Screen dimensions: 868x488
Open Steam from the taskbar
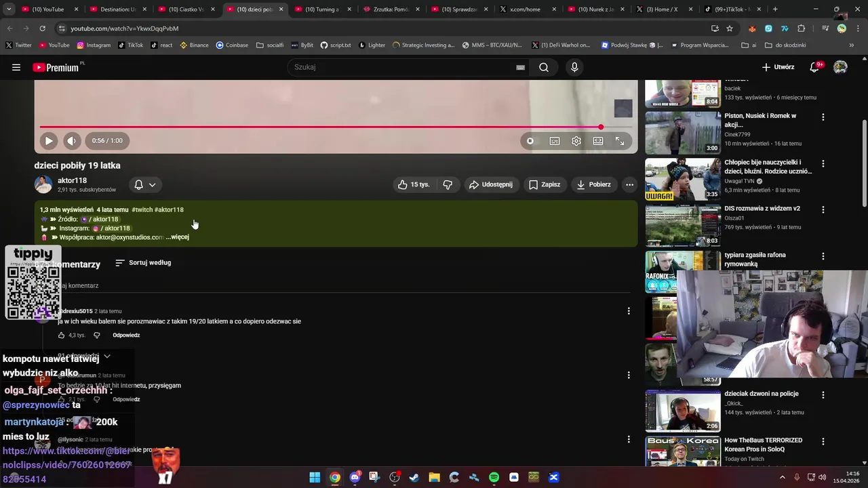pyautogui.click(x=414, y=477)
